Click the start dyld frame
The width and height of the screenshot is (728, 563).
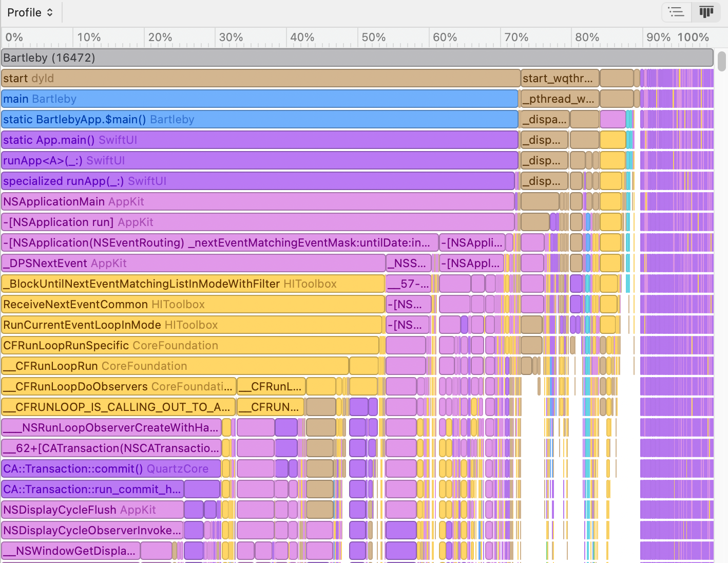coord(260,78)
